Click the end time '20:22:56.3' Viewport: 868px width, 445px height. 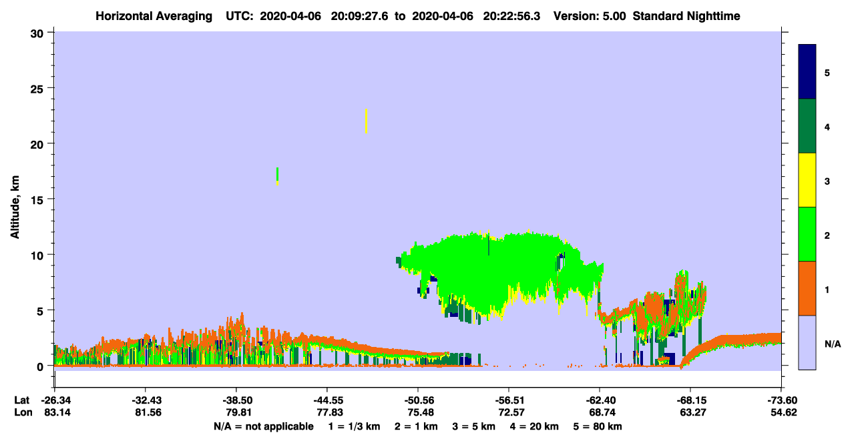(x=513, y=15)
